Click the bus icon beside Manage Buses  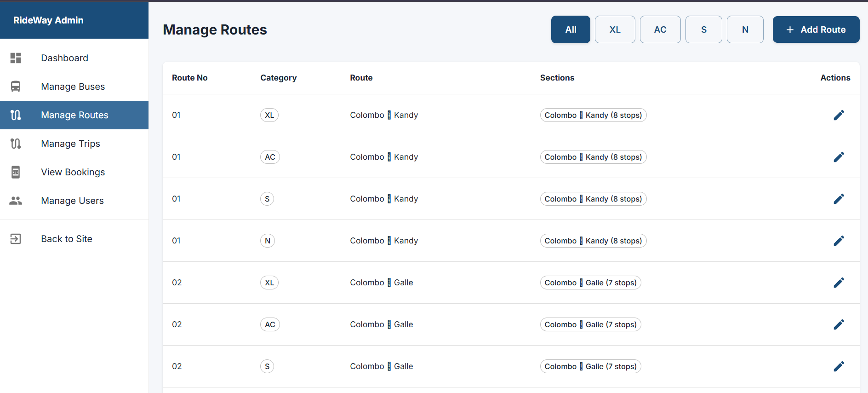16,87
